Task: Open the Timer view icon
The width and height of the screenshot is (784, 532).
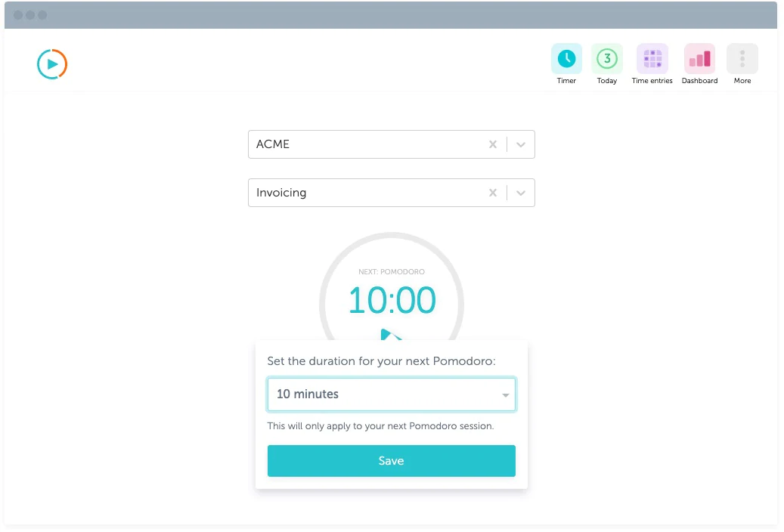Action: (x=566, y=59)
